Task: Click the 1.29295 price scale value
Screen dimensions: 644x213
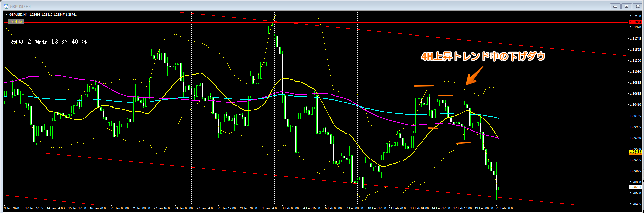Action: coord(635,160)
